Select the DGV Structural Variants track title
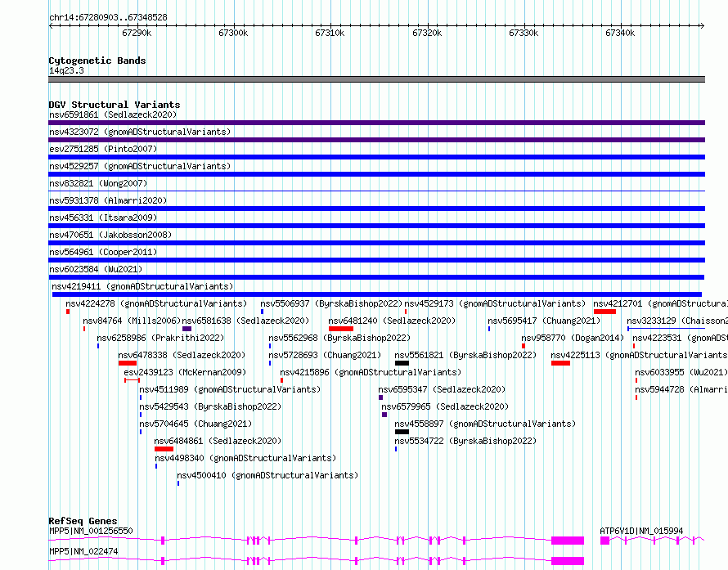 115,105
